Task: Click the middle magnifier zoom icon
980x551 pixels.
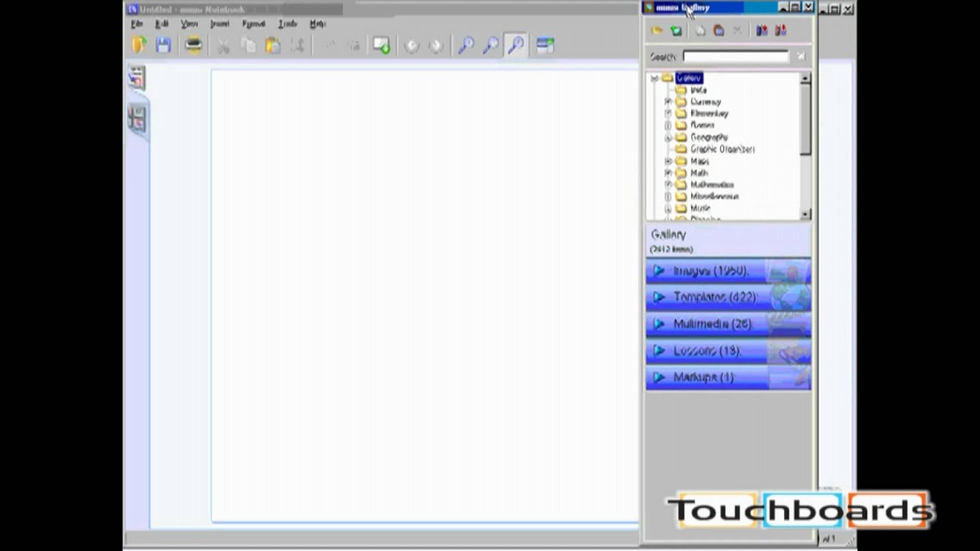Action: pos(490,46)
